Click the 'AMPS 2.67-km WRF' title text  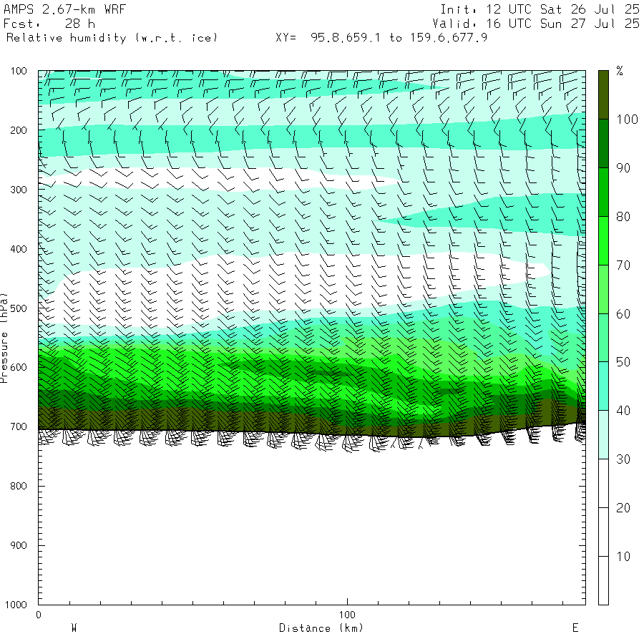pyautogui.click(x=64, y=9)
